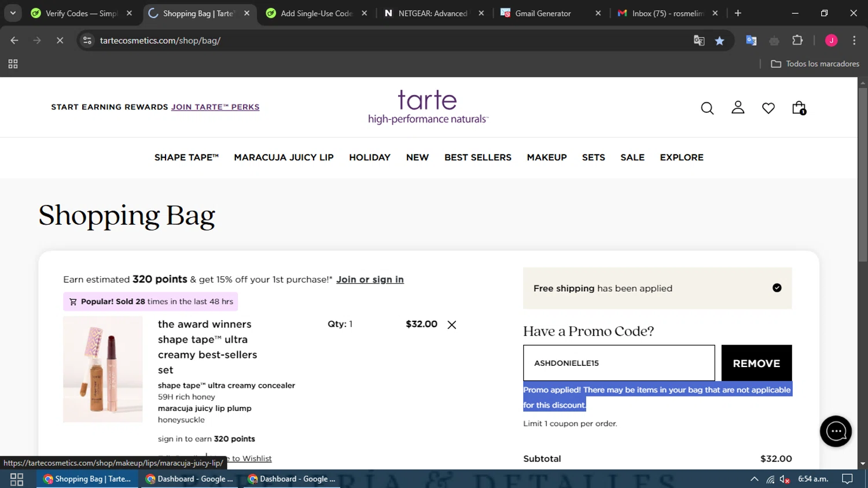Show hidden system tray icons
Viewport: 868px width, 488px height.
click(754, 479)
